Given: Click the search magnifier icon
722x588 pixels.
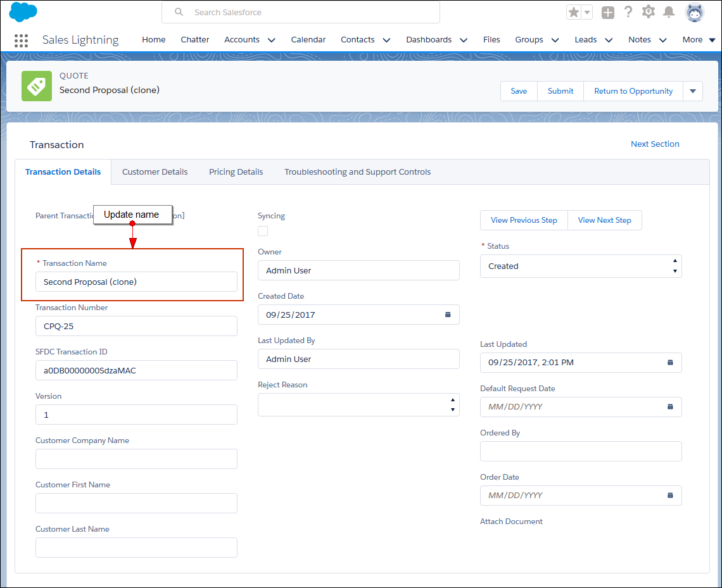Looking at the screenshot, I should 179,12.
